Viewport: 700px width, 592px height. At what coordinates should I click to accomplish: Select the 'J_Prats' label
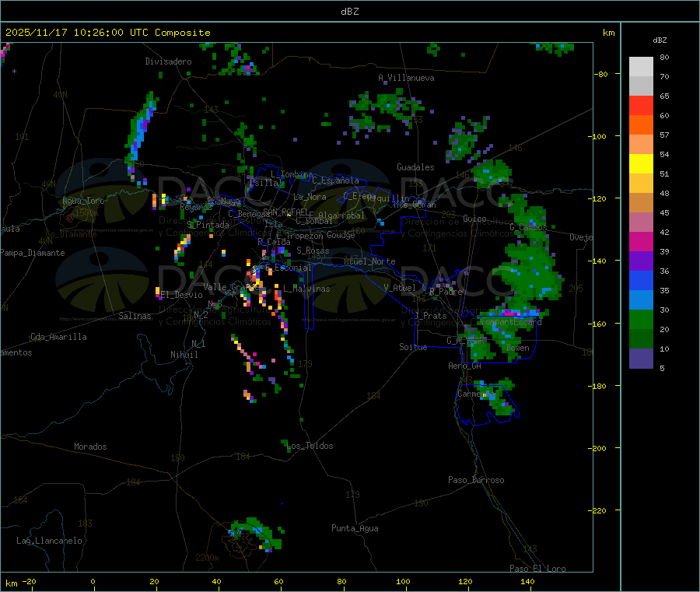(430, 316)
